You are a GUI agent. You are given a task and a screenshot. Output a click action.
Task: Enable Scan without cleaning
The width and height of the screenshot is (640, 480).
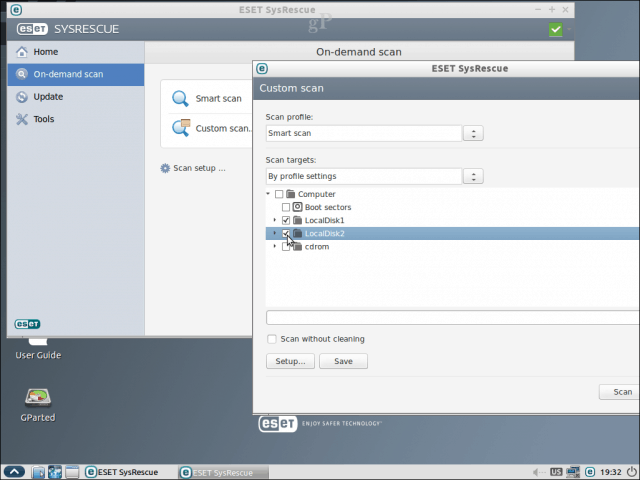272,339
